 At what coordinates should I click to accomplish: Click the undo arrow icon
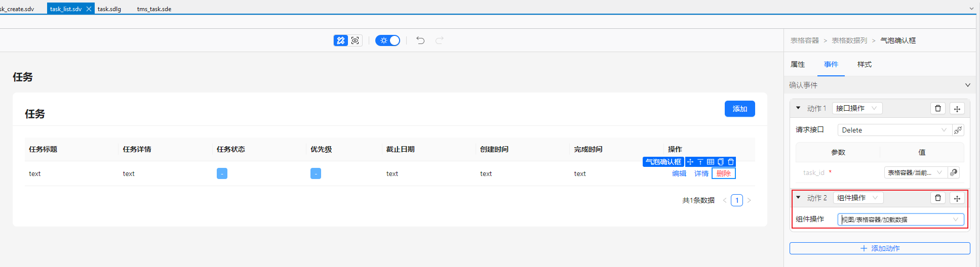420,40
